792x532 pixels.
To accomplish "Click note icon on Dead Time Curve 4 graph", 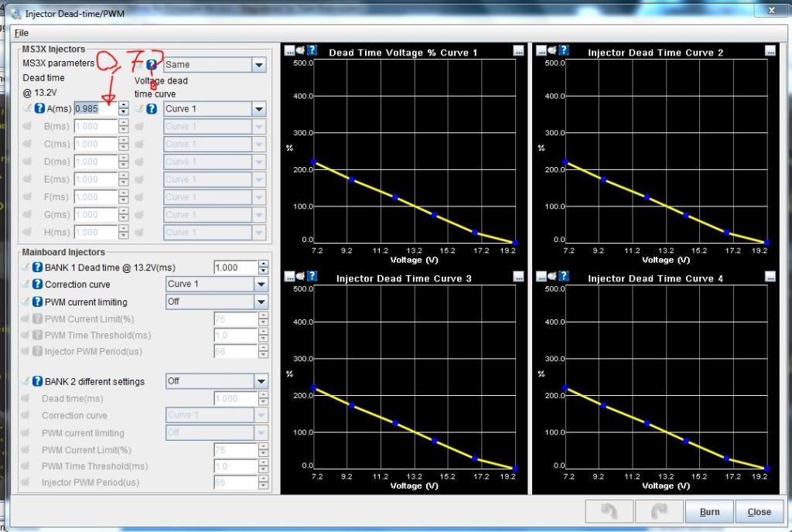I will click(x=552, y=276).
